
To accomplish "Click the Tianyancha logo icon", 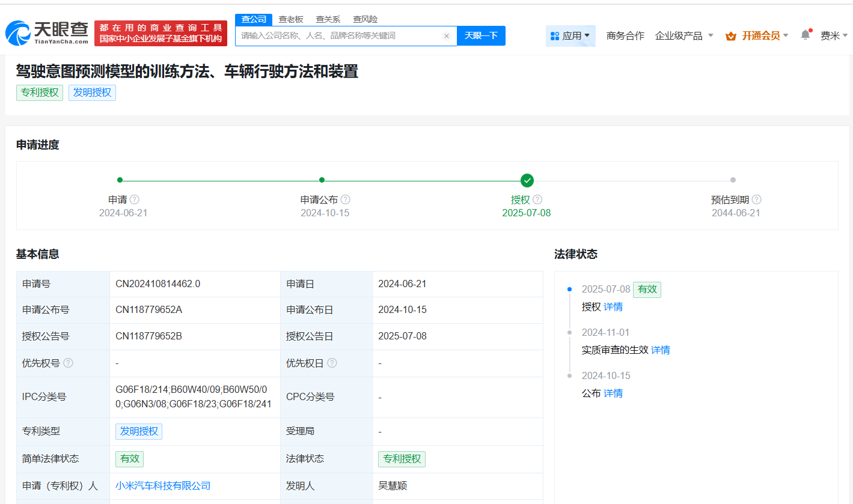I will [x=18, y=33].
